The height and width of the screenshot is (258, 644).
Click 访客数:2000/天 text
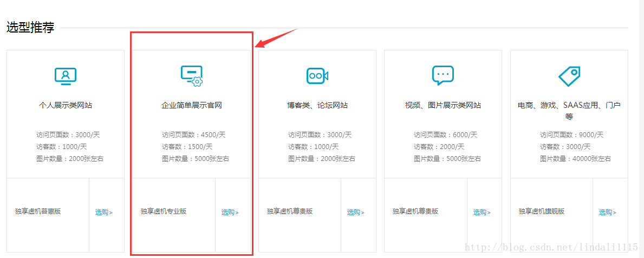(x=439, y=147)
